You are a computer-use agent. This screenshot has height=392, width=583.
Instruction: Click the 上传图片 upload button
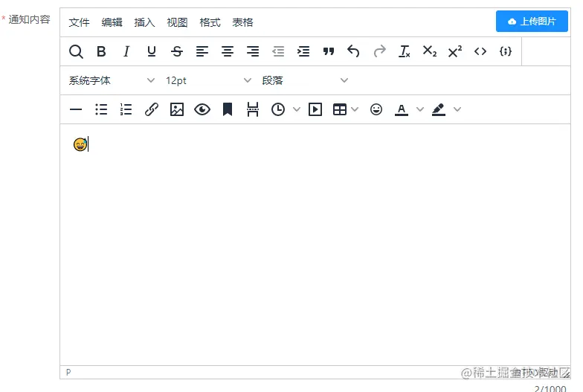click(532, 21)
